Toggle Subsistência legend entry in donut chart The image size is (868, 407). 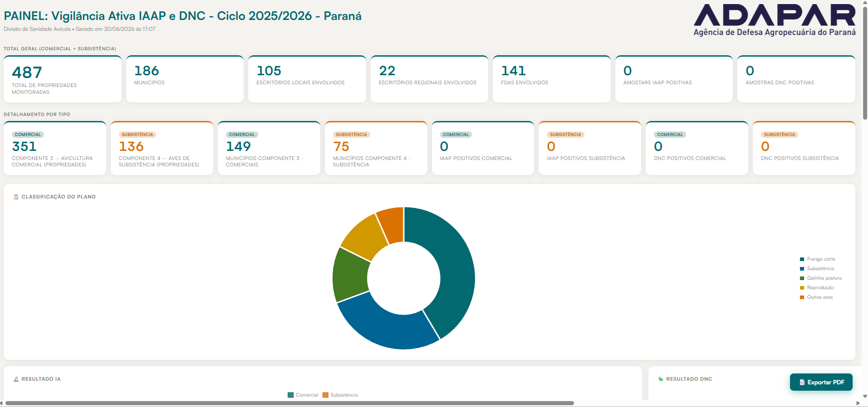tap(817, 269)
